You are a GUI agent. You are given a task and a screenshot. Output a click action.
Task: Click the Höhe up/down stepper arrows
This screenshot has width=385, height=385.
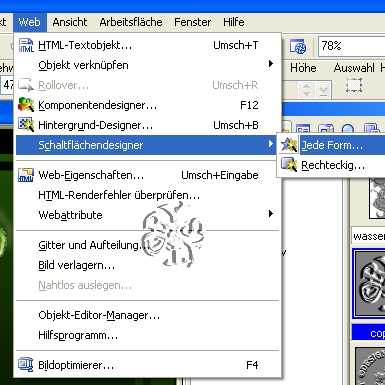pyautogui.click(x=306, y=89)
